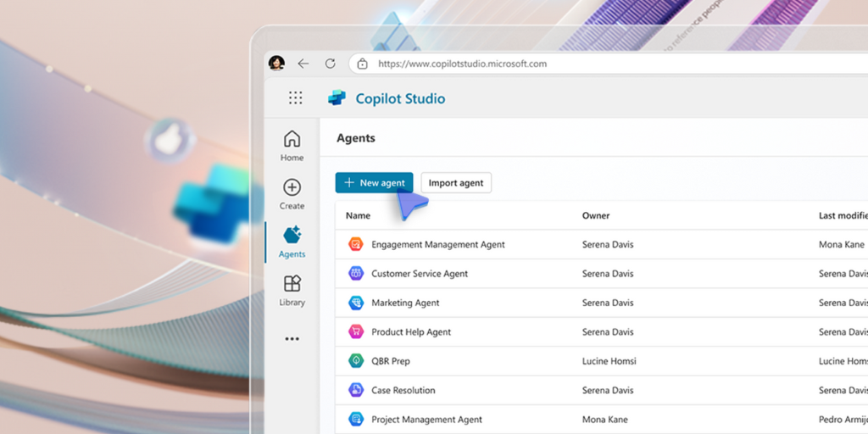Viewport: 868px width, 434px height.
Task: Click the browser profile avatar
Action: tap(276, 64)
